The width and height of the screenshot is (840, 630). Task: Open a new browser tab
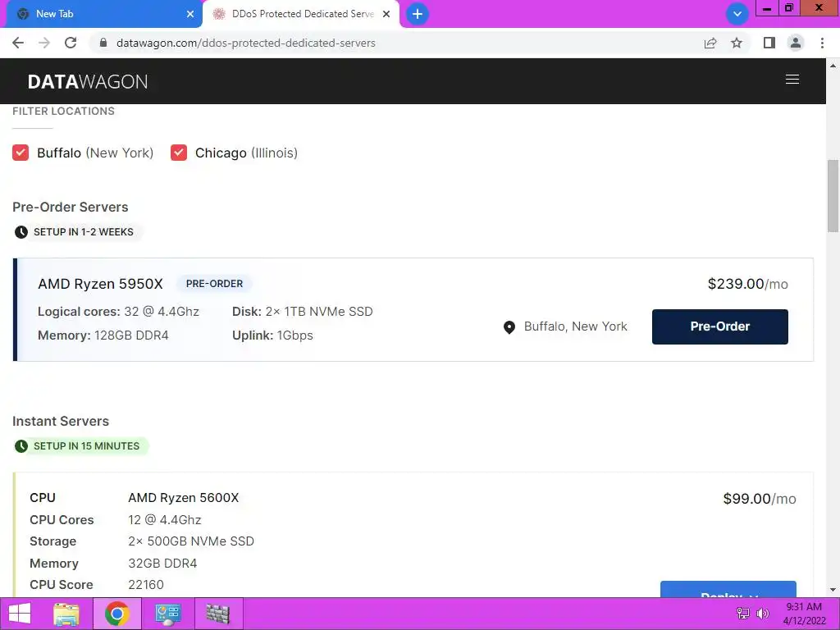tap(418, 14)
